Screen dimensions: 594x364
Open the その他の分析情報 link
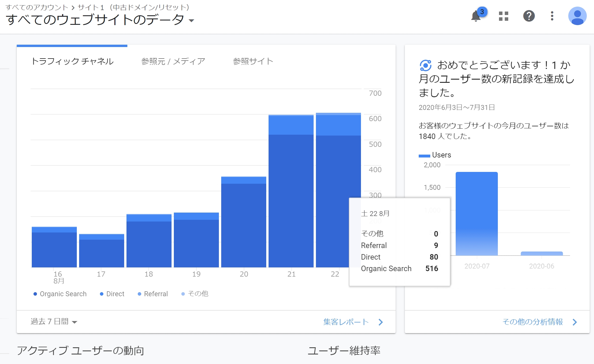pyautogui.click(x=532, y=322)
